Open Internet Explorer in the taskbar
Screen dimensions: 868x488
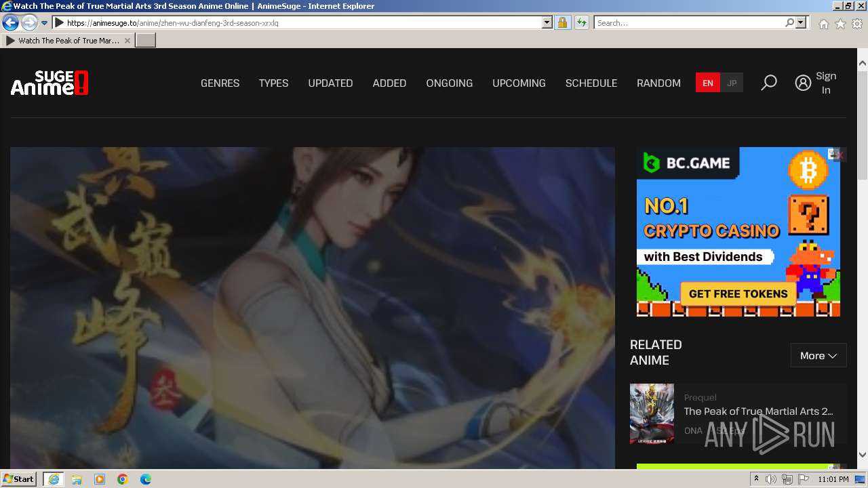pyautogui.click(x=54, y=479)
